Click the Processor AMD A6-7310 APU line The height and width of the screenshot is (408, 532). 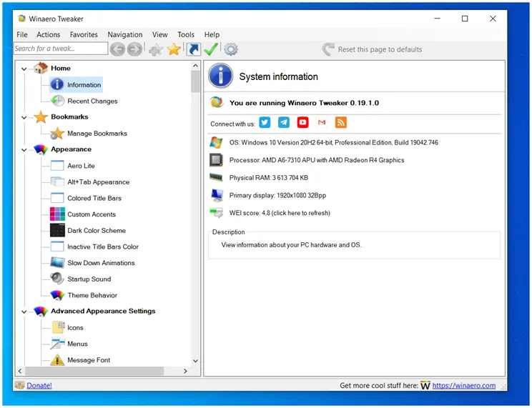click(x=317, y=160)
